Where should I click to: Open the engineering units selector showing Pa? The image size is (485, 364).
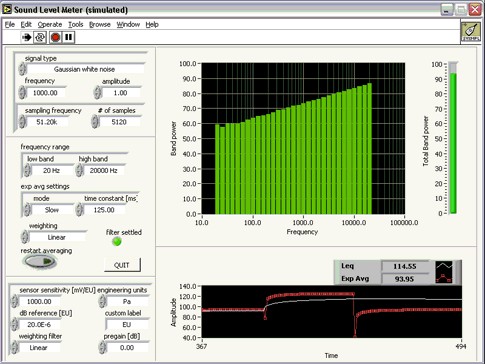point(127,301)
